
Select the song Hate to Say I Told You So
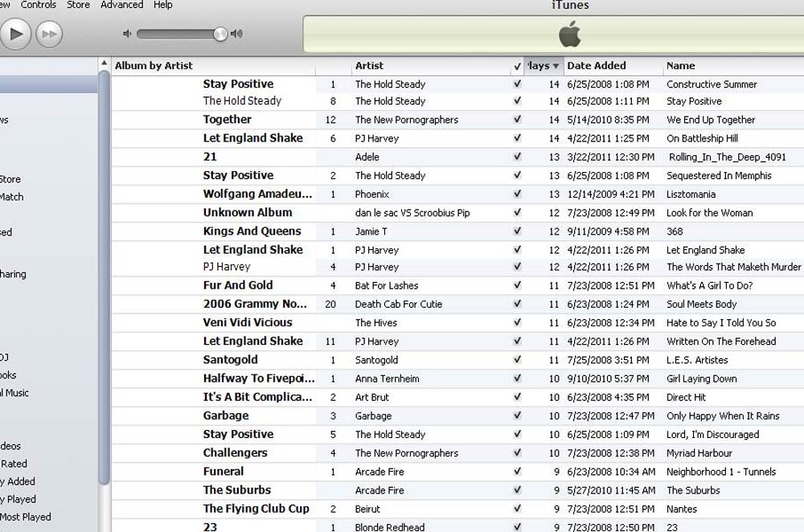coord(721,323)
